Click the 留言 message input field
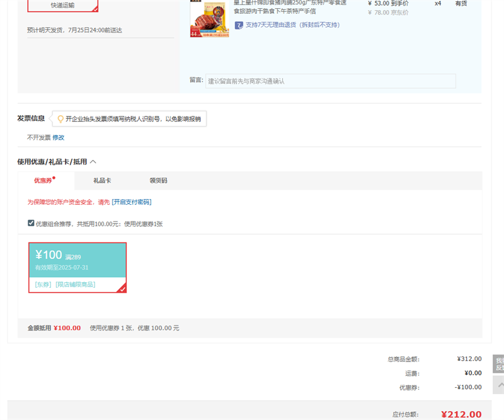 pos(330,81)
